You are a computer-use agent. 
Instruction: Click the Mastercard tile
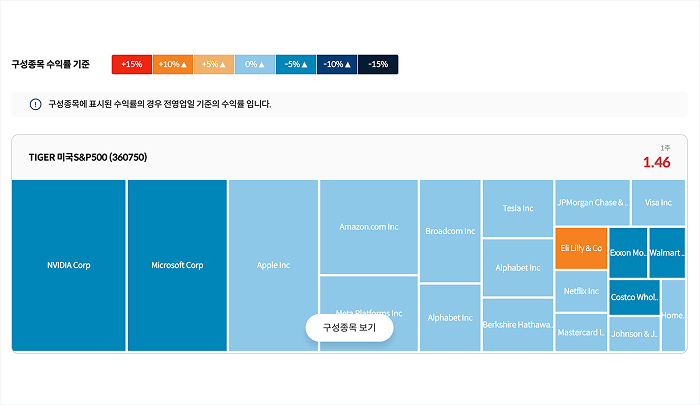coord(581,332)
